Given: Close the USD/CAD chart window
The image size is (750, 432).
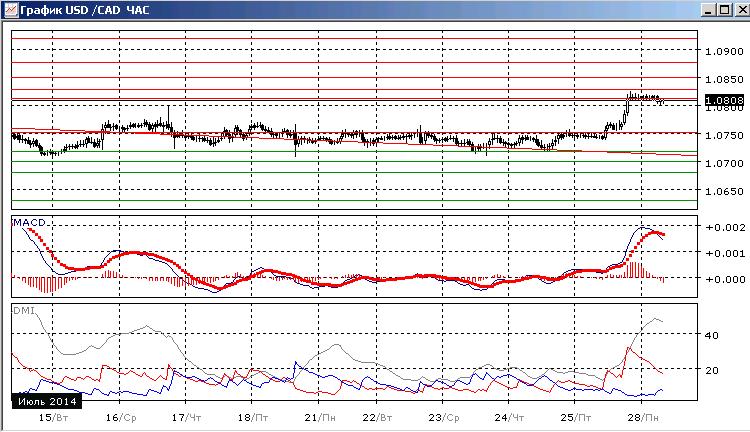Looking at the screenshot, I should pos(741,10).
